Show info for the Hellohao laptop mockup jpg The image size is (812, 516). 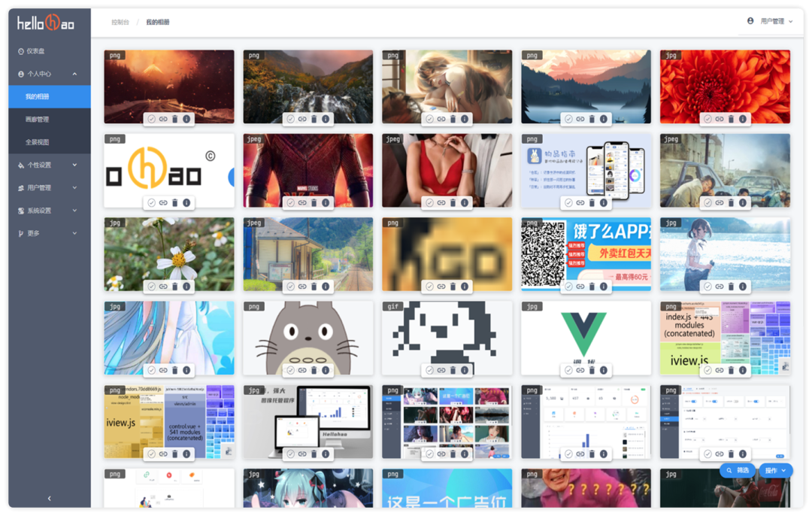[326, 454]
